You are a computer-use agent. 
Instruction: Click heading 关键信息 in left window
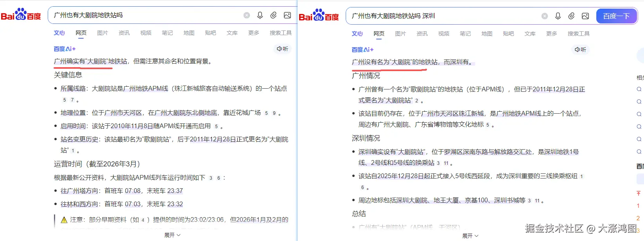click(x=68, y=75)
